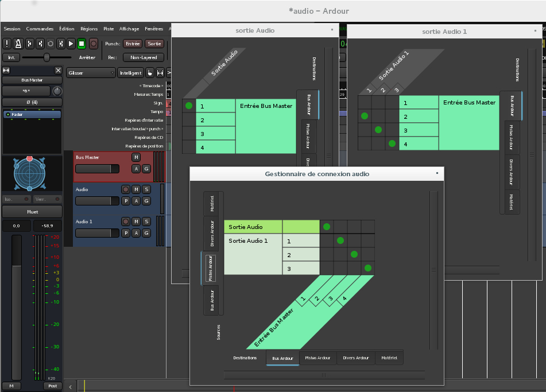Click the MIDI panic exclamation button
This screenshot has width=546, height=392.
(x=7, y=44)
